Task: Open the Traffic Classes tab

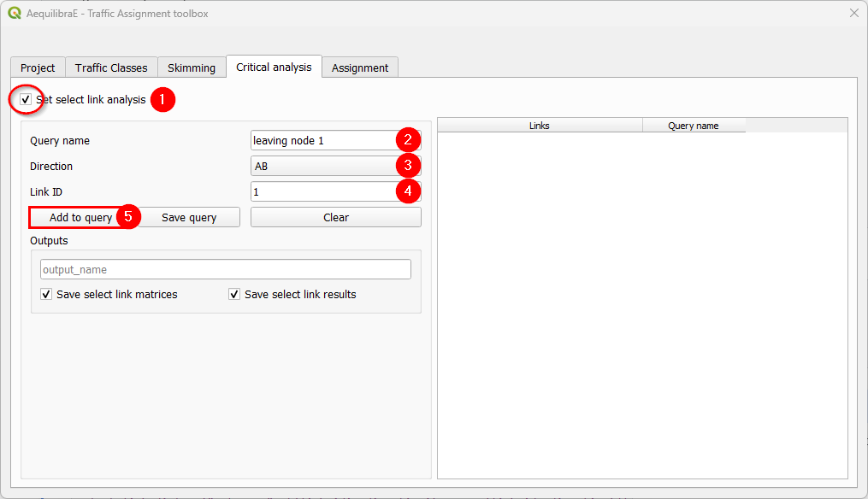Action: pyautogui.click(x=111, y=67)
